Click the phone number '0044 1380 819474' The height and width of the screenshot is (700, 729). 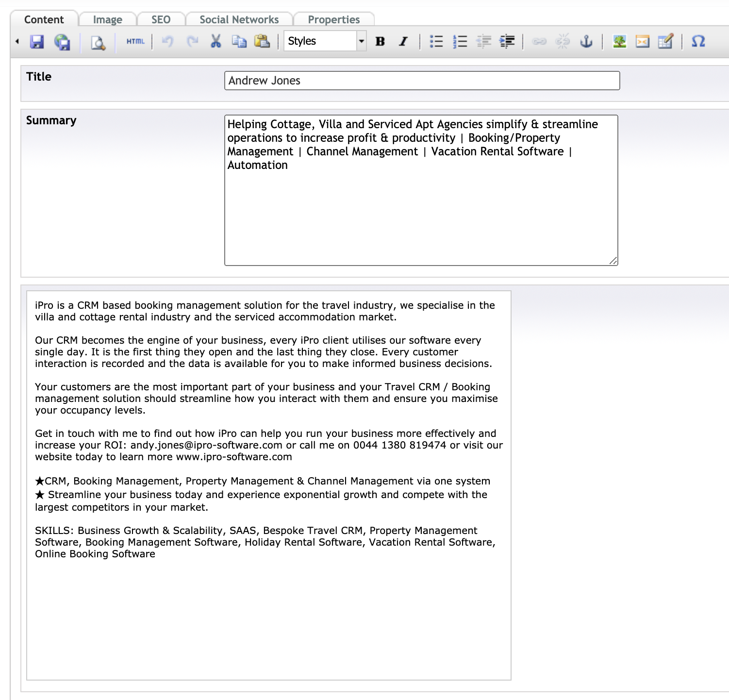click(399, 445)
